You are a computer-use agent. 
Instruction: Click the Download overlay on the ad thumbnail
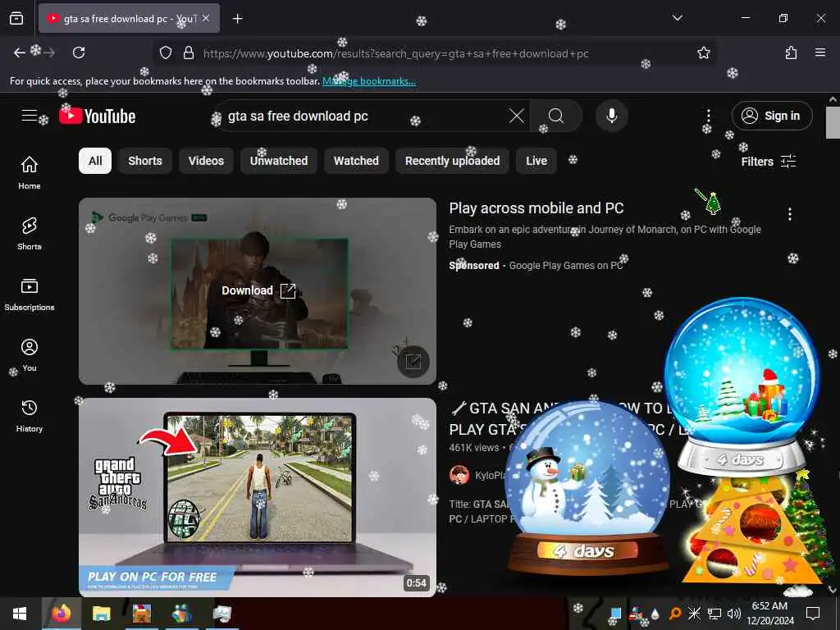(258, 290)
